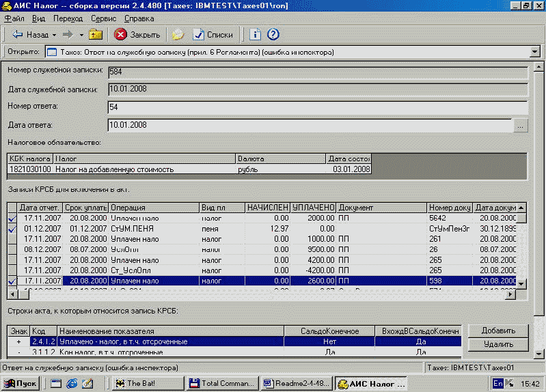
Task: Click the folder up icon in toolbar
Action: [96, 34]
